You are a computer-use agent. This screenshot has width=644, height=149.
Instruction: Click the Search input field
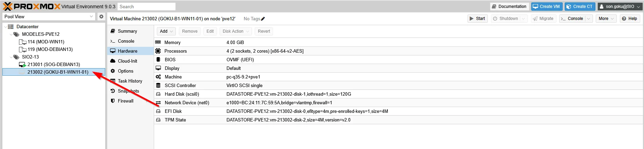coord(146,7)
